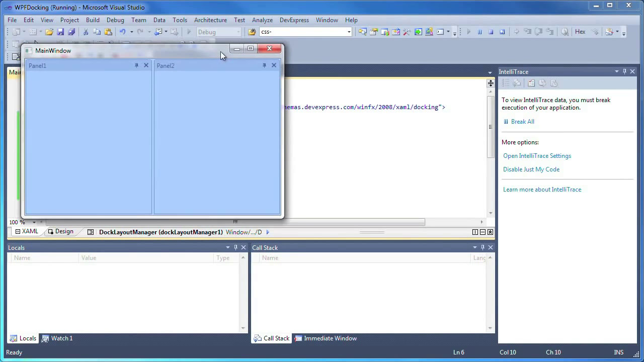Viewport: 644px width, 362px height.
Task: Open Call Stack window position dropdown
Action: 474,247
